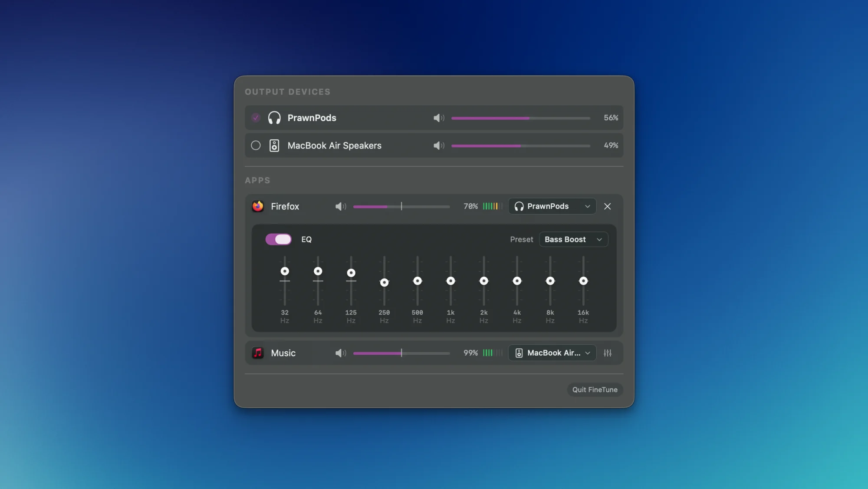Screen dimensions: 868x489
Task: Mute the Firefox volume speaker icon
Action: click(x=341, y=206)
